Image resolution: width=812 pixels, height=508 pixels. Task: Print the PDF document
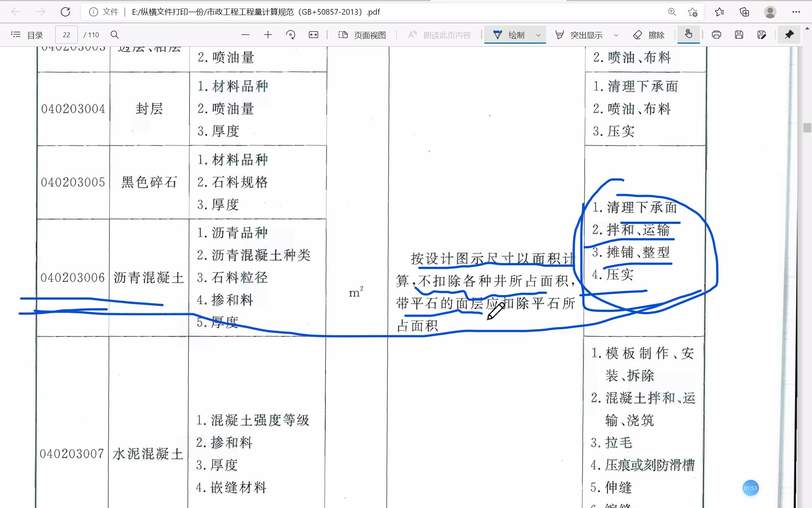coord(717,35)
